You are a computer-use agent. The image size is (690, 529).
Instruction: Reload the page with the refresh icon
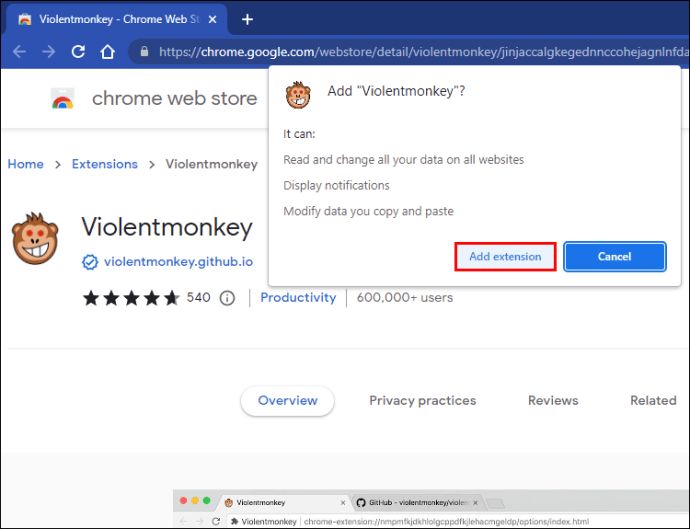click(x=78, y=52)
